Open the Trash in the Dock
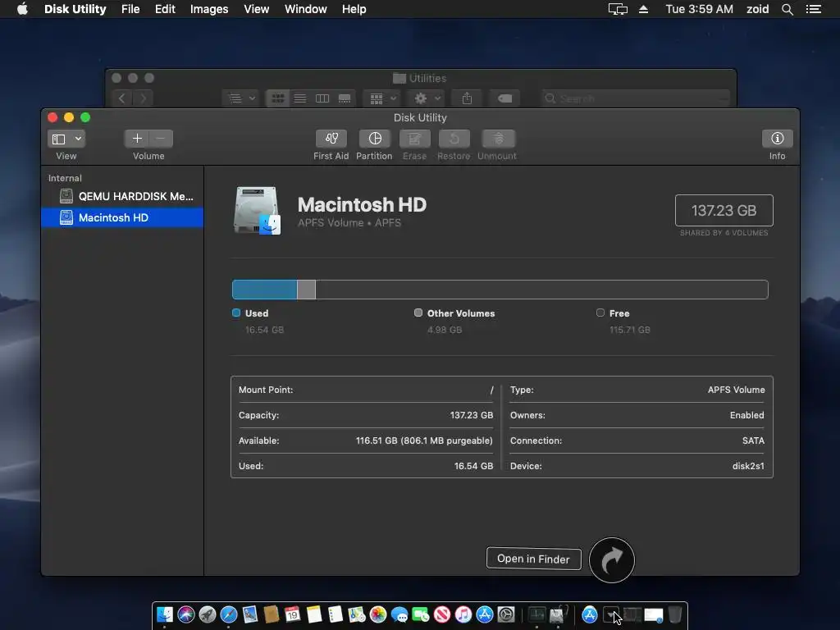Screen dimensions: 840x630 [675, 614]
